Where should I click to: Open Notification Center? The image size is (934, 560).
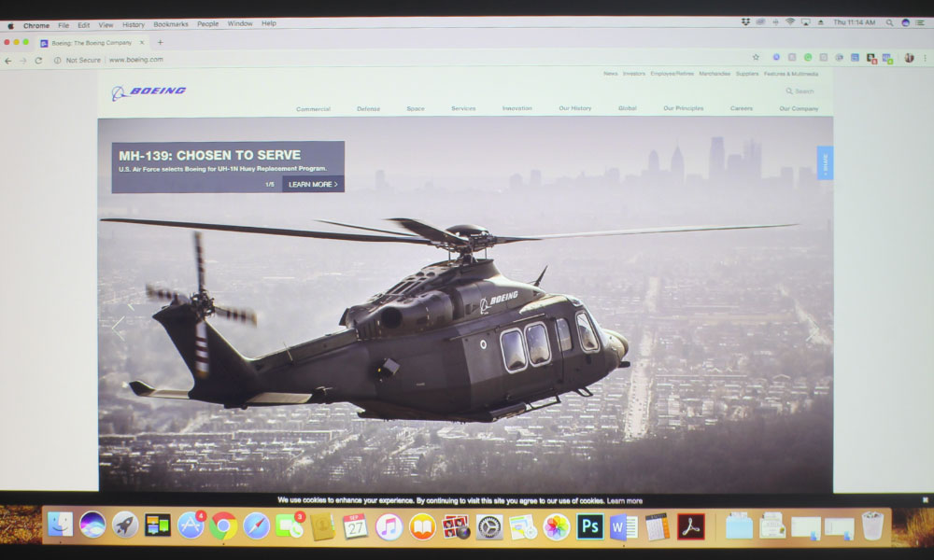(x=920, y=22)
